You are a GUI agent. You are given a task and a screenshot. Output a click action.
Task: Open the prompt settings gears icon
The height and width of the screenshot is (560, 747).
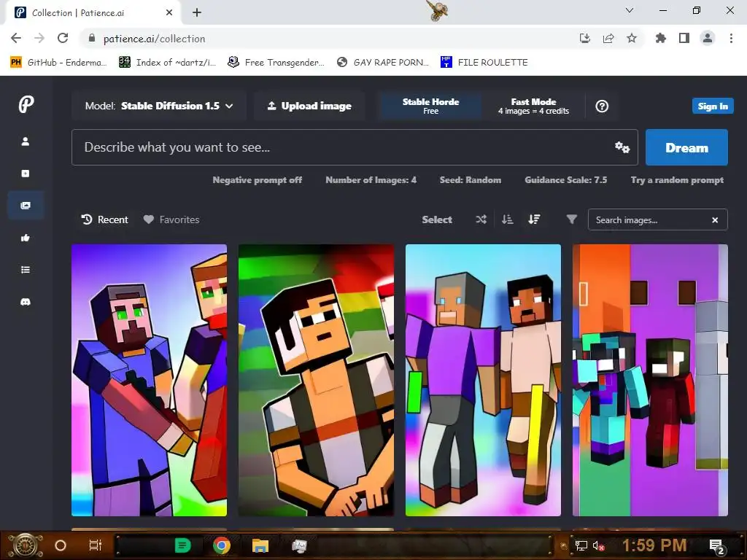(622, 147)
